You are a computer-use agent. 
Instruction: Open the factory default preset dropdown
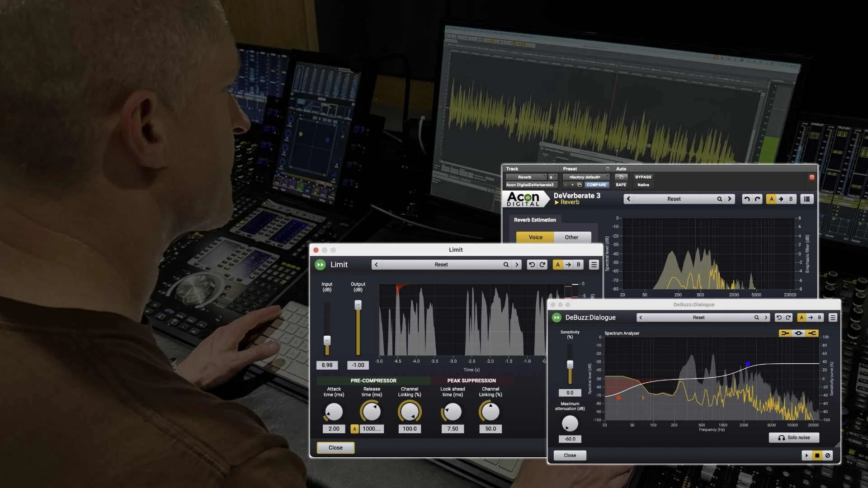pos(585,177)
